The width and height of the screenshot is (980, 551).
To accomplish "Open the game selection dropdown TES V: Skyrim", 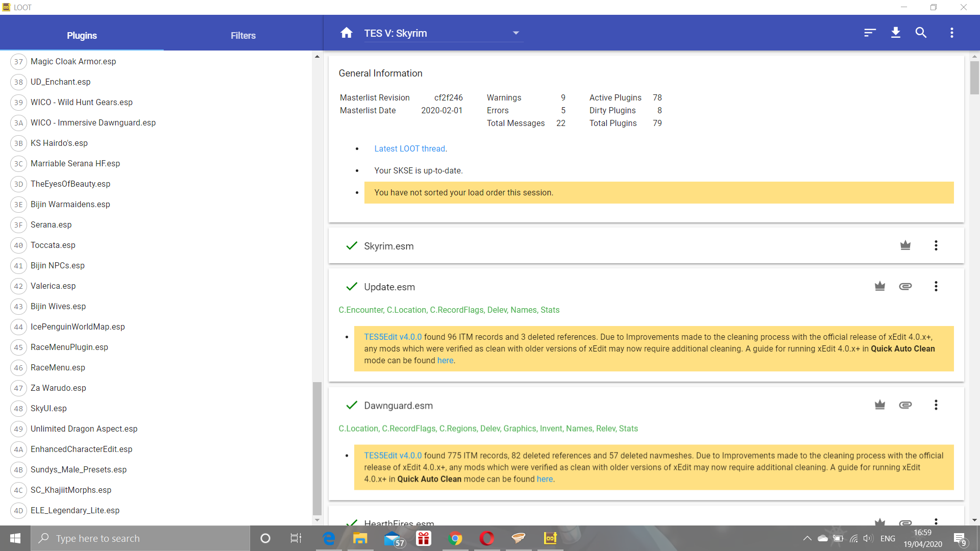I will pos(444,33).
